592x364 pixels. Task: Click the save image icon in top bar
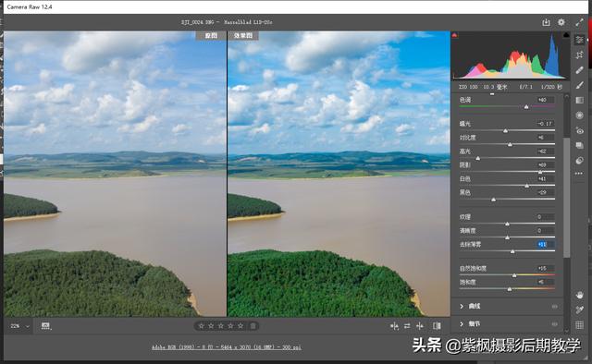coord(546,22)
